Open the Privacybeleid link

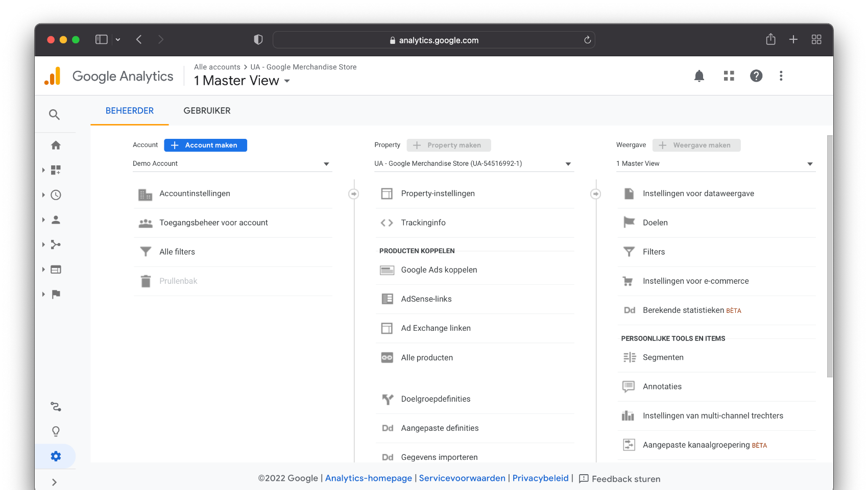pos(540,478)
